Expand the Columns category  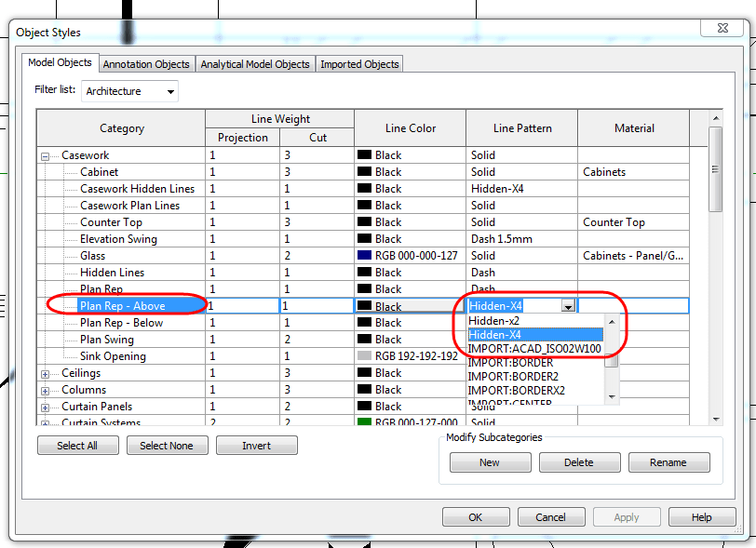pyautogui.click(x=45, y=389)
